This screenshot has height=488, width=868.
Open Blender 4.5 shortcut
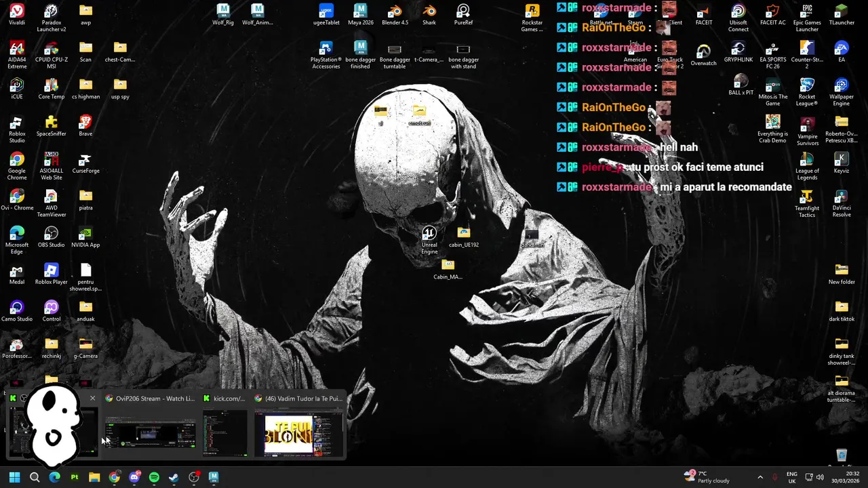click(395, 15)
